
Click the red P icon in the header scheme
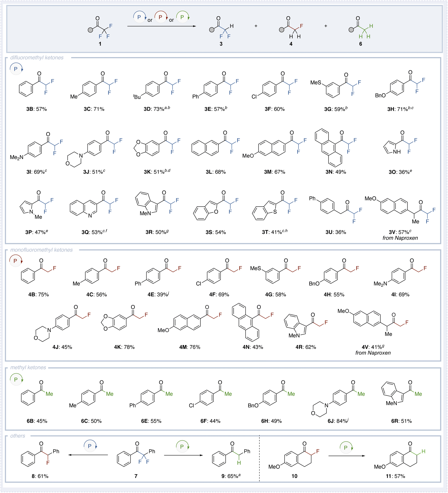point(161,17)
